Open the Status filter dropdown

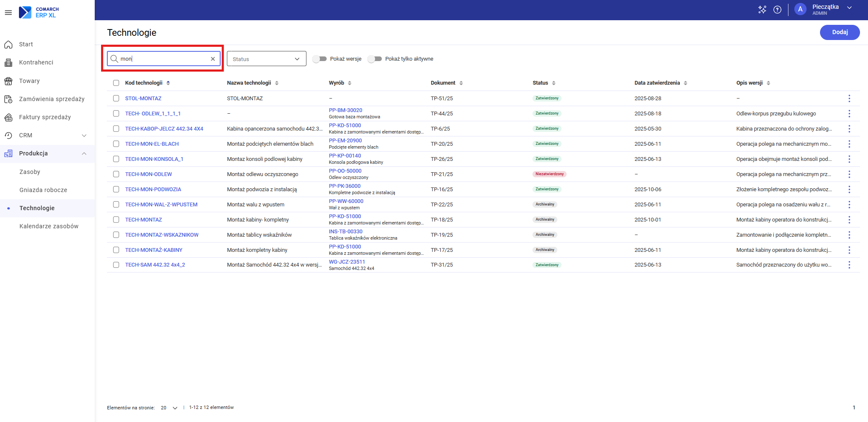tap(266, 59)
